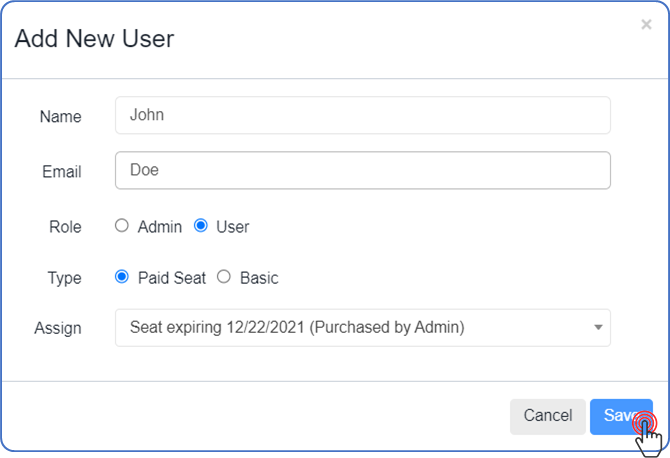Click the Add New User title
This screenshot has width=670, height=458.
point(94,39)
